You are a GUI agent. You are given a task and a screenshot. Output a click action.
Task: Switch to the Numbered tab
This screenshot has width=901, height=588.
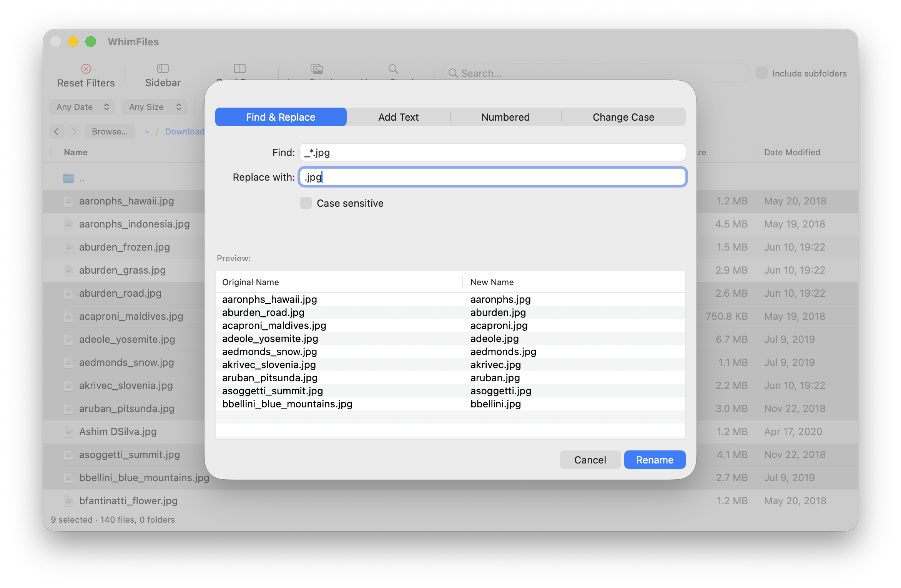(505, 117)
